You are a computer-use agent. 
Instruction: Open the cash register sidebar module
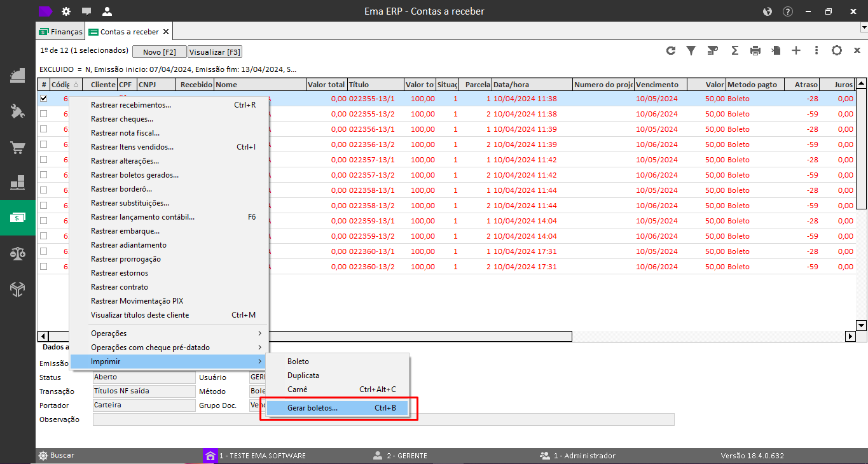coord(18,76)
